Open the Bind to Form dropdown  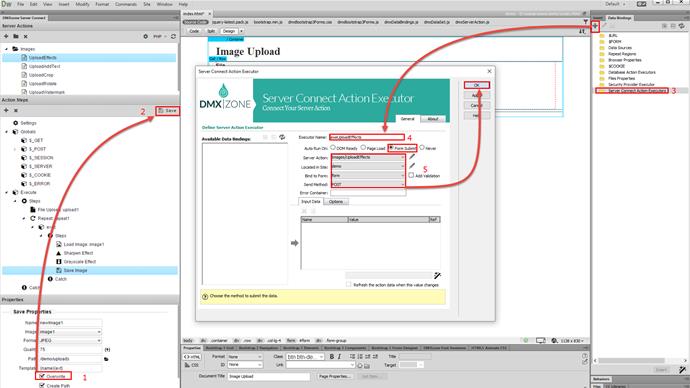[368, 176]
